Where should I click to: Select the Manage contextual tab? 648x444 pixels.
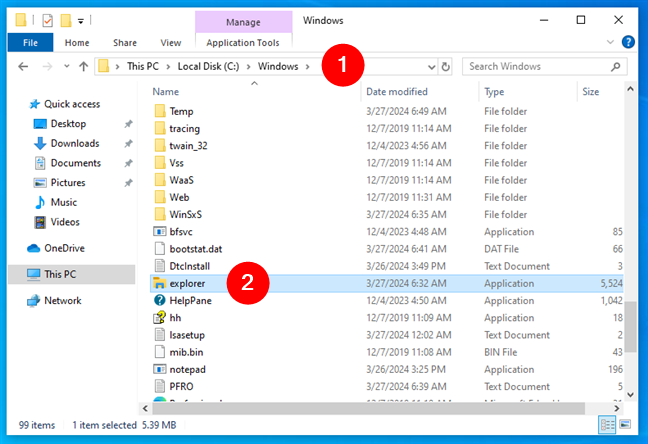pos(243,22)
